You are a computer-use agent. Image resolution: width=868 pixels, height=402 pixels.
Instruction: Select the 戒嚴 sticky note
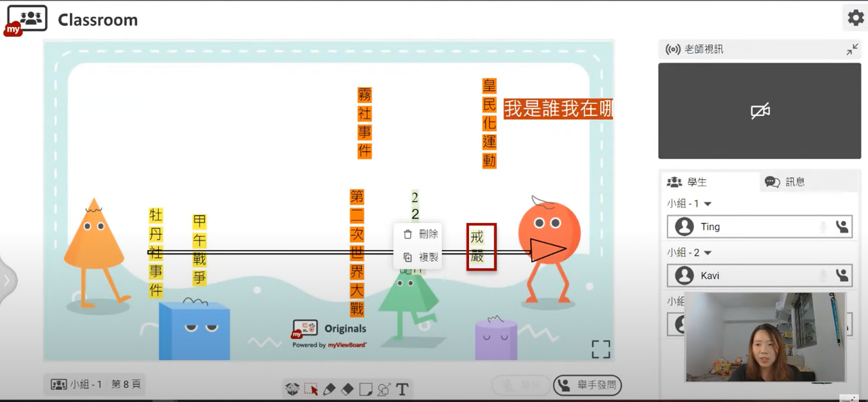pos(481,247)
